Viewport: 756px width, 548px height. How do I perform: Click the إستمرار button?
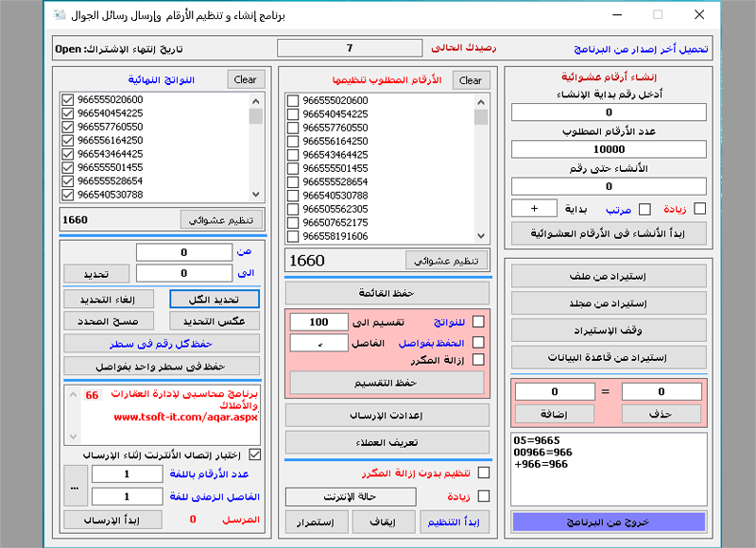tap(316, 522)
